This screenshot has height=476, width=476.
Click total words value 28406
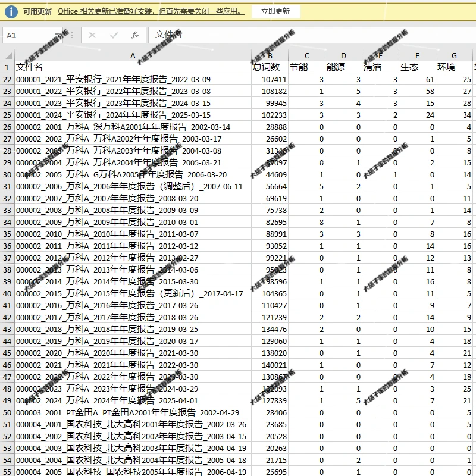click(x=270, y=412)
